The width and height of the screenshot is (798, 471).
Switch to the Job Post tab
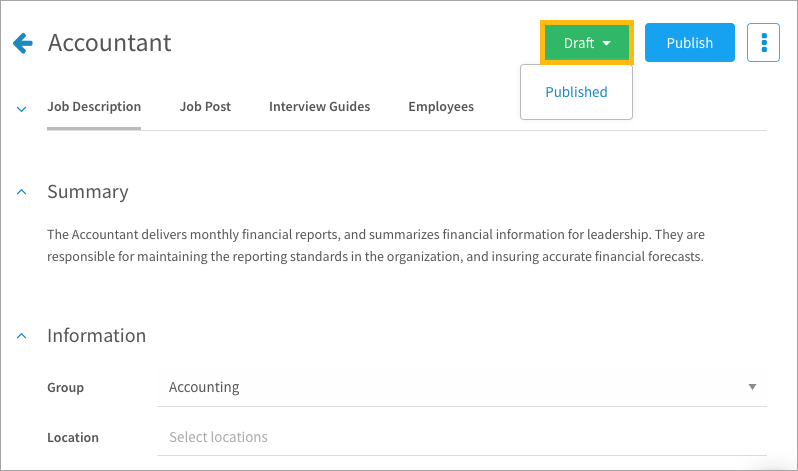click(205, 106)
